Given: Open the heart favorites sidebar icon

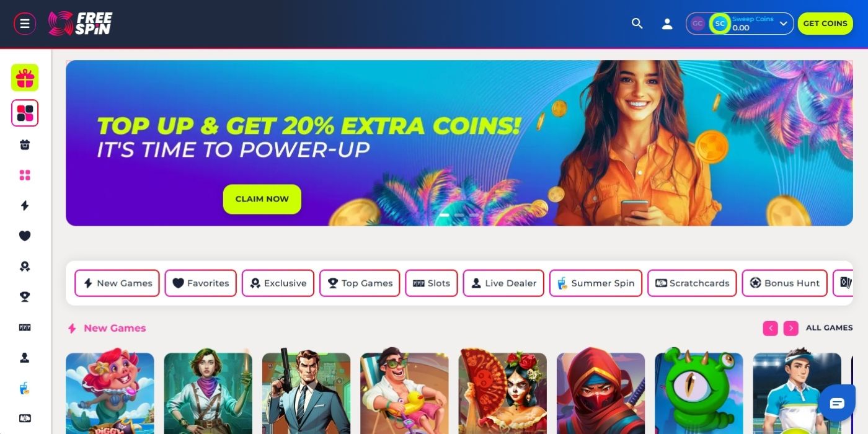Looking at the screenshot, I should click(x=25, y=236).
